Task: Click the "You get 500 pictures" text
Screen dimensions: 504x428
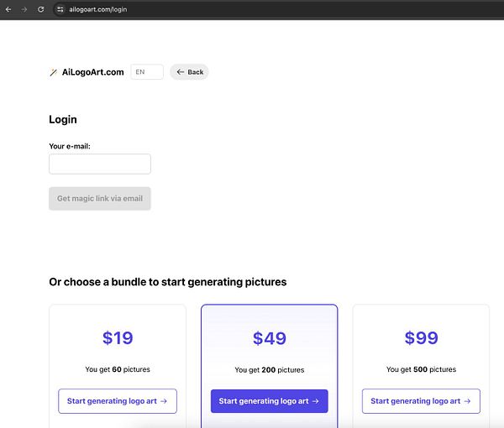Action: [421, 369]
